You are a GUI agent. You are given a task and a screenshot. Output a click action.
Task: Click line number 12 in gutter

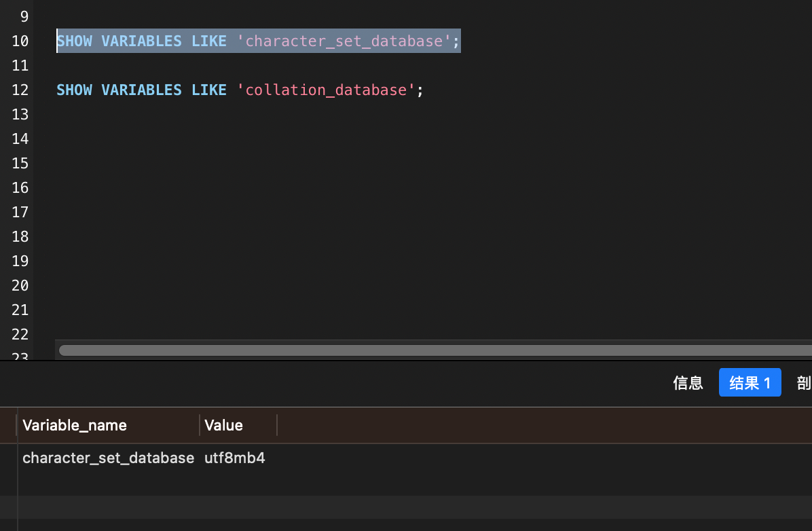click(20, 90)
